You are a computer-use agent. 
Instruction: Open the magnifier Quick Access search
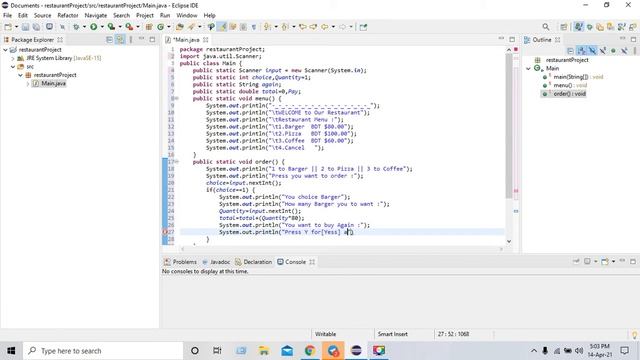pyautogui.click(x=546, y=27)
